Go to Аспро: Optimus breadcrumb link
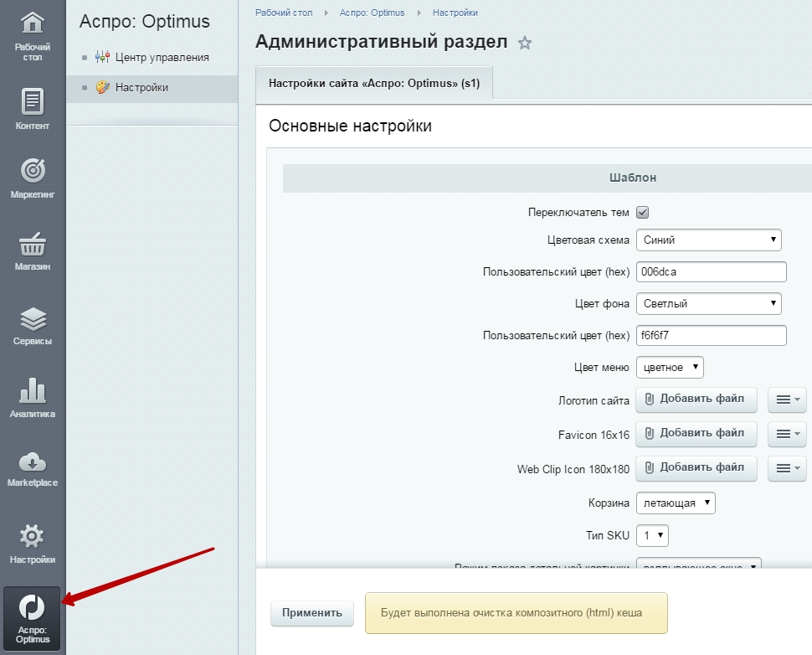Viewport: 812px width, 655px height. (372, 13)
